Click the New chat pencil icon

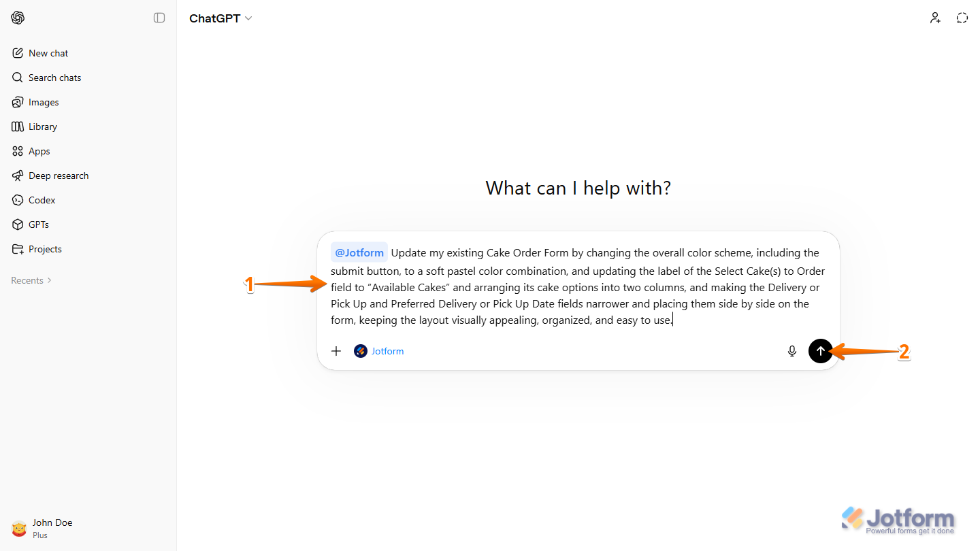[18, 53]
